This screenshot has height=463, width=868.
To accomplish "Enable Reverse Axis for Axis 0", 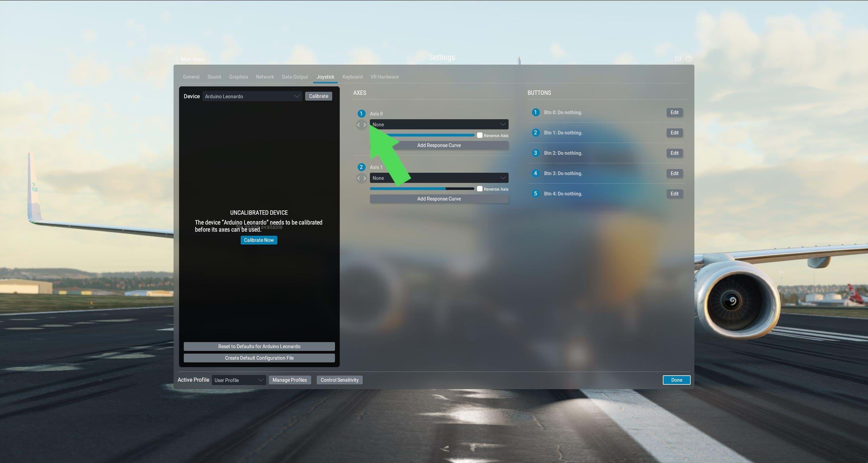I will pyautogui.click(x=479, y=135).
